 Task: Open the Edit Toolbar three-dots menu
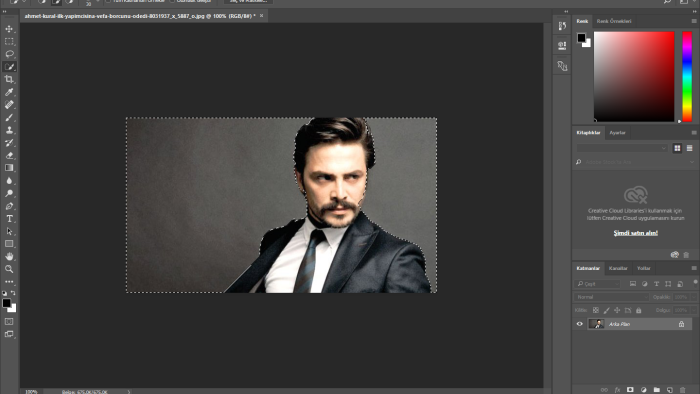click(9, 282)
